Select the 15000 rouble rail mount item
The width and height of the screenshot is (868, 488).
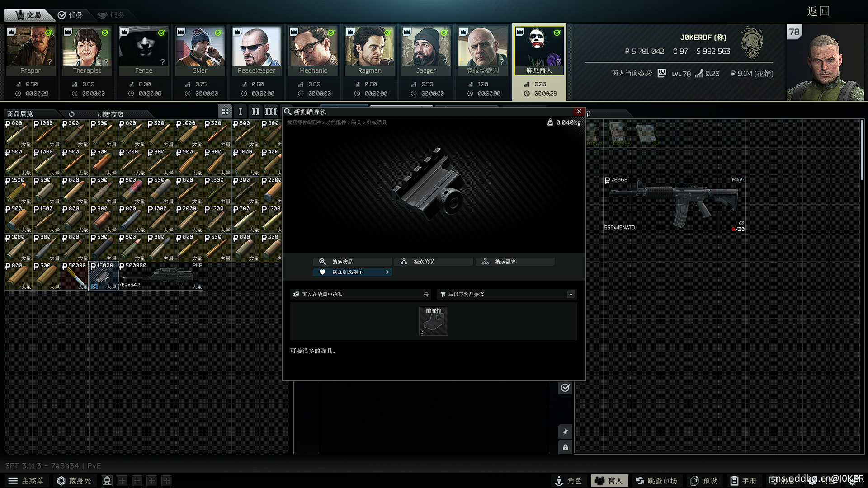[104, 276]
